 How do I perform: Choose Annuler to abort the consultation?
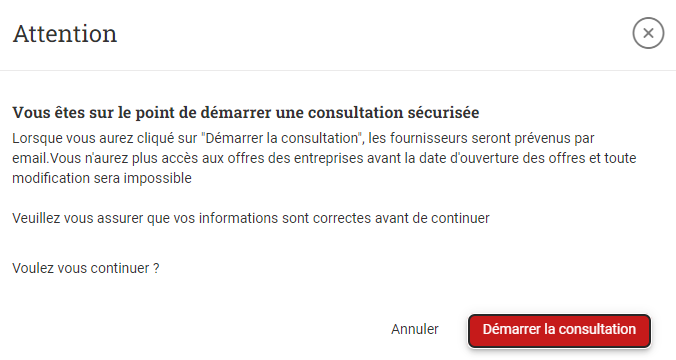click(x=415, y=329)
